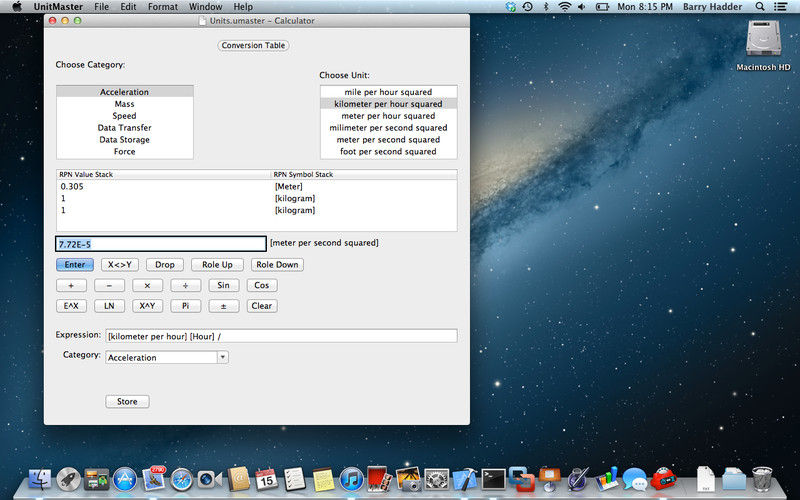Open Reminders checklist icon in dock

point(294,479)
